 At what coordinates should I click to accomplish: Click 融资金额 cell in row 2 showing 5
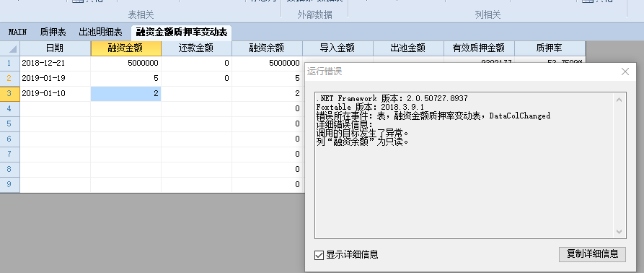click(x=125, y=79)
